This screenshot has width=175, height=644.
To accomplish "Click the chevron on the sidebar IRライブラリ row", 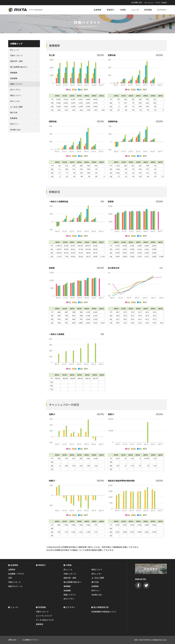I will (38, 90).
